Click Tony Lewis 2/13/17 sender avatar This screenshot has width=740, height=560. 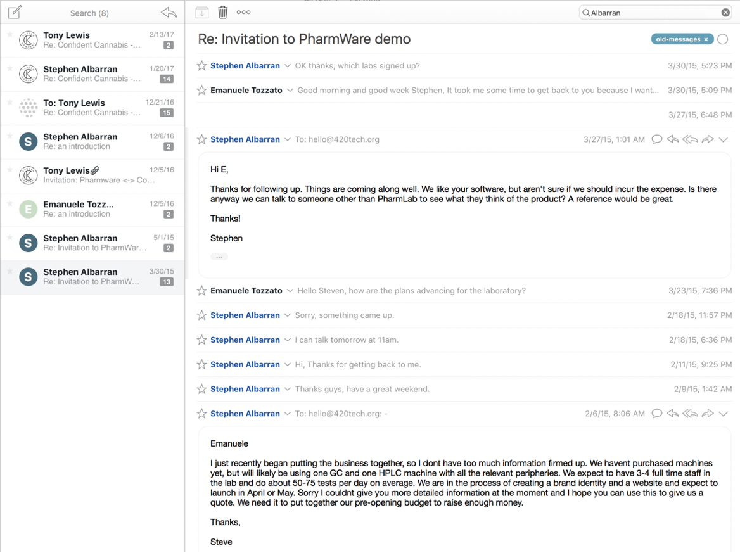coord(29,40)
